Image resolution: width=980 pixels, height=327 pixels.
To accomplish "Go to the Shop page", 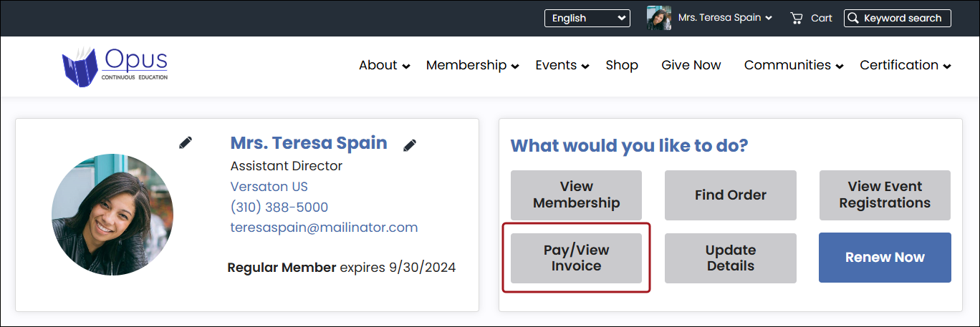I will [x=622, y=65].
